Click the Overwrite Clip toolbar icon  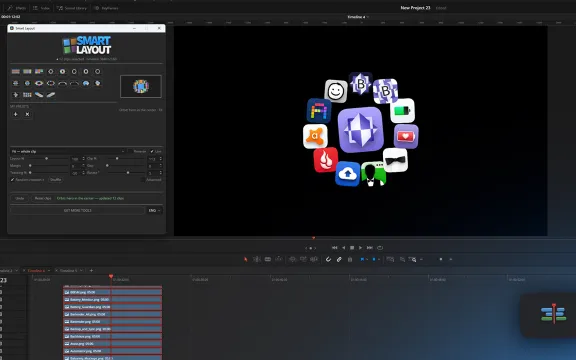pyautogui.click(x=303, y=259)
